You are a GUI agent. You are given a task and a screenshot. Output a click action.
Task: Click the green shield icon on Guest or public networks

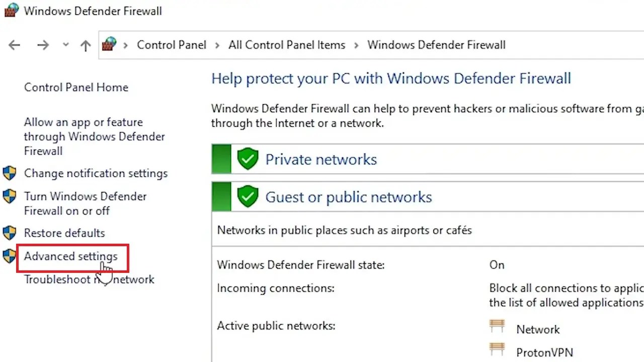(248, 196)
